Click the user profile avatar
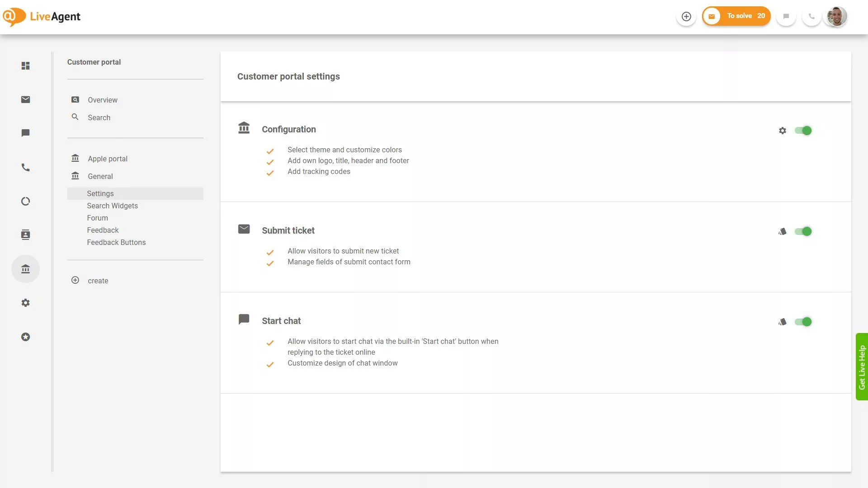The image size is (868, 488). point(836,16)
